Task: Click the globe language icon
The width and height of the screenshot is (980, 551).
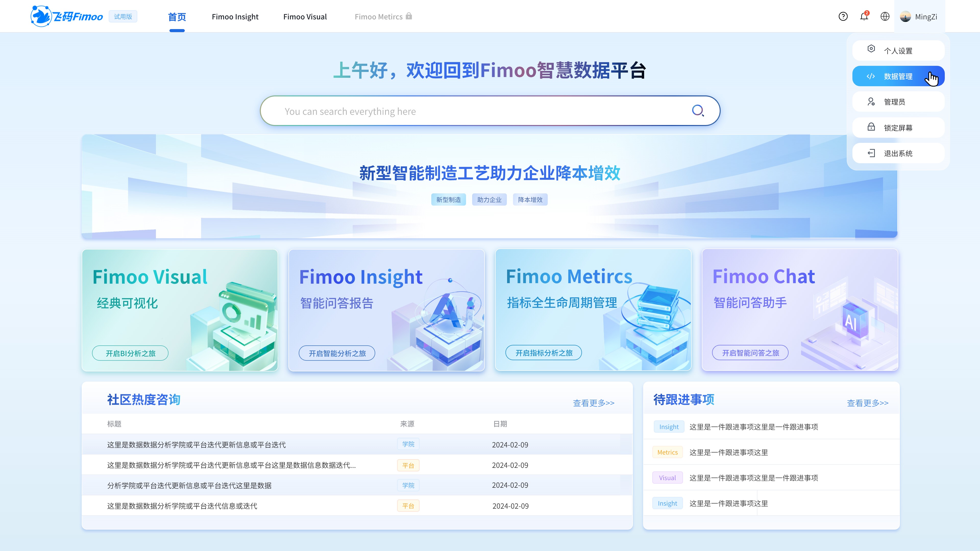Action: 885,16
